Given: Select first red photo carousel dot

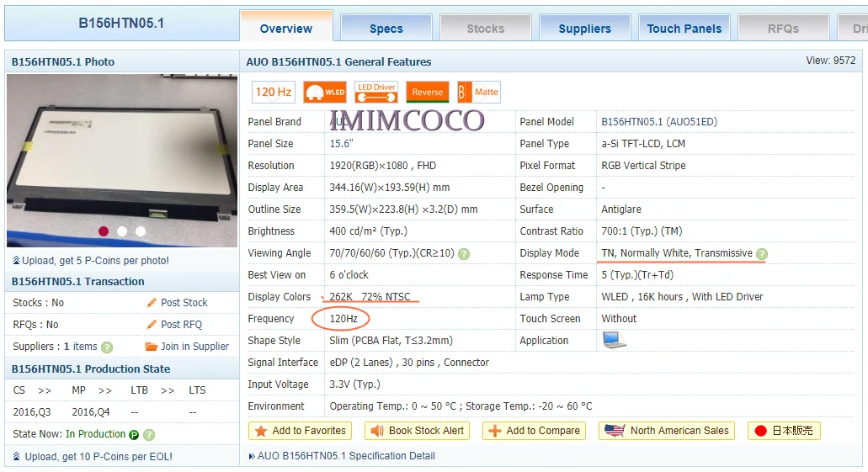Looking at the screenshot, I should pyautogui.click(x=104, y=231).
